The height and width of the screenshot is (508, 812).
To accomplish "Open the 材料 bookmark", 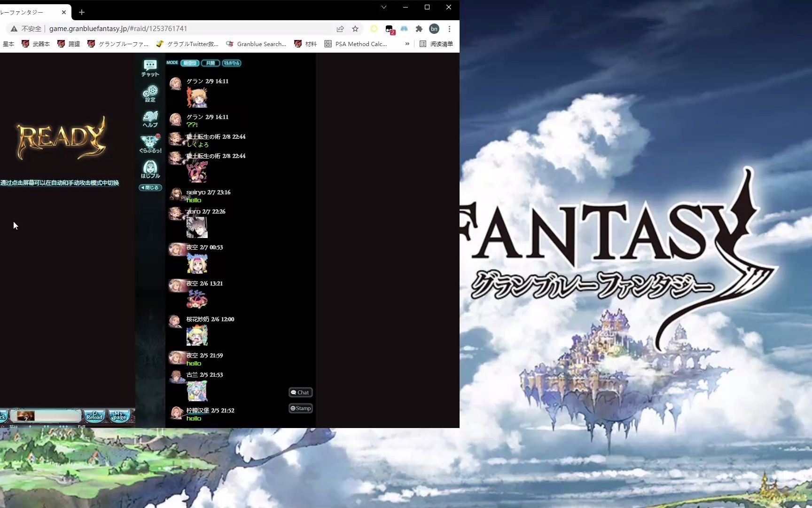I will [305, 44].
